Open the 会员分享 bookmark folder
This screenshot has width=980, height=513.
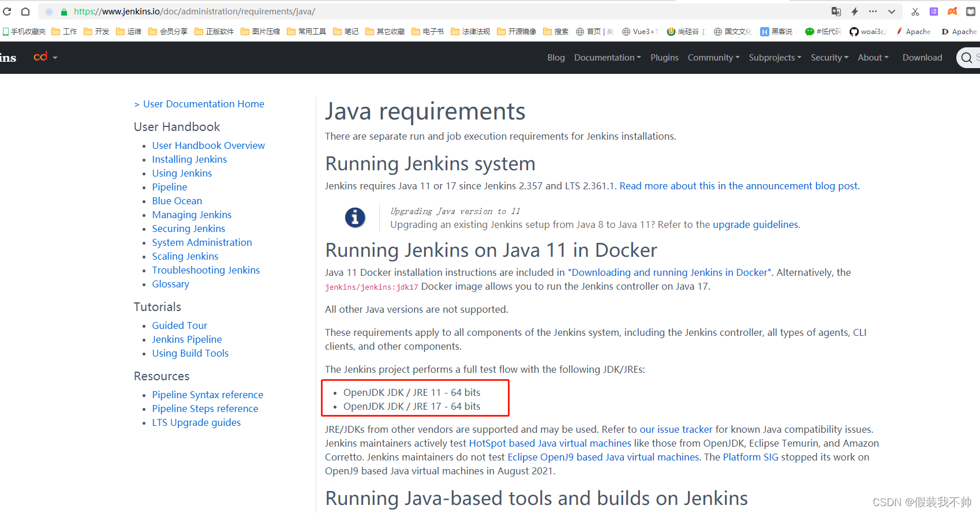tap(168, 32)
